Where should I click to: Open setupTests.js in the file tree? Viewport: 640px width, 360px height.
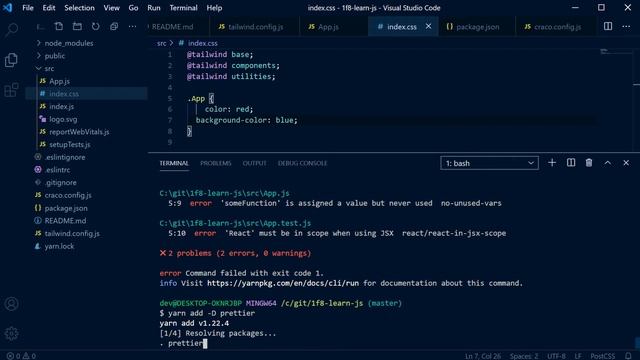click(x=69, y=144)
